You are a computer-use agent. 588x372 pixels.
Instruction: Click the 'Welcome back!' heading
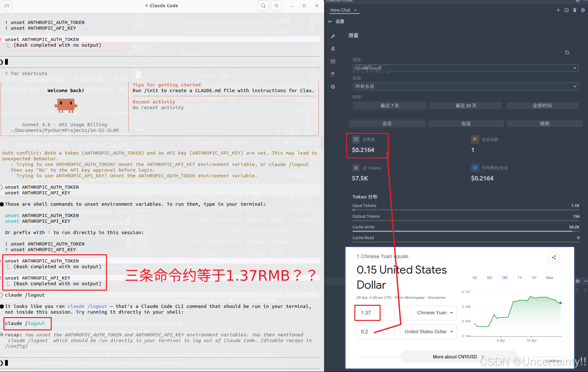tap(66, 91)
